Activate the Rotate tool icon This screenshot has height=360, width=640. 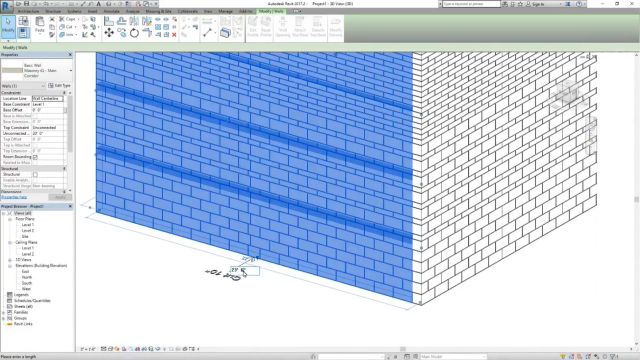point(134,33)
